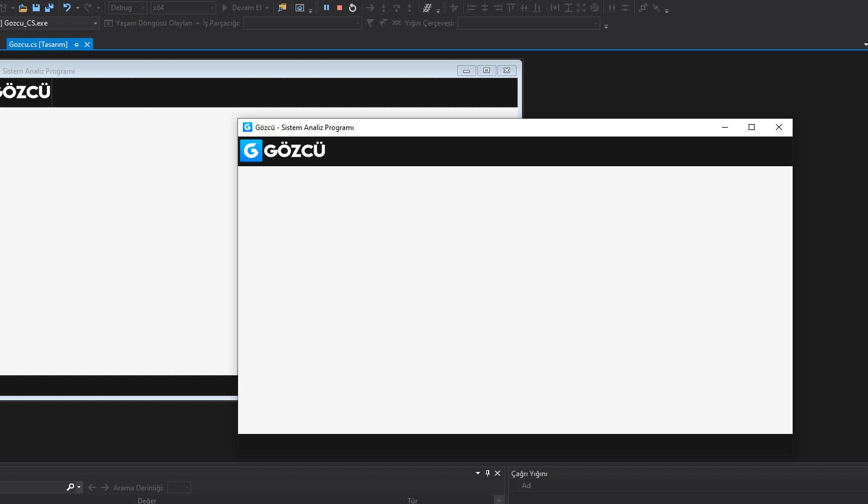The image size is (868, 504).
Task: Align selected controls to middles
Action: tap(524, 8)
